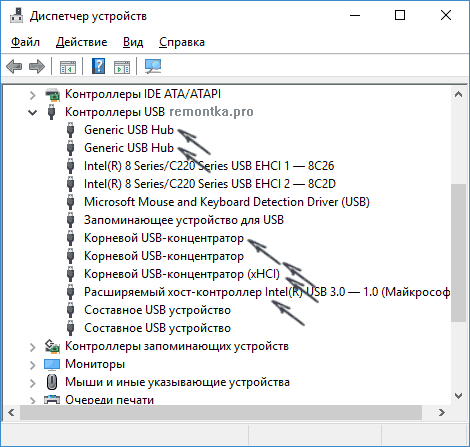Expand the Контроллеры запоминающих устройств node

[32, 347]
